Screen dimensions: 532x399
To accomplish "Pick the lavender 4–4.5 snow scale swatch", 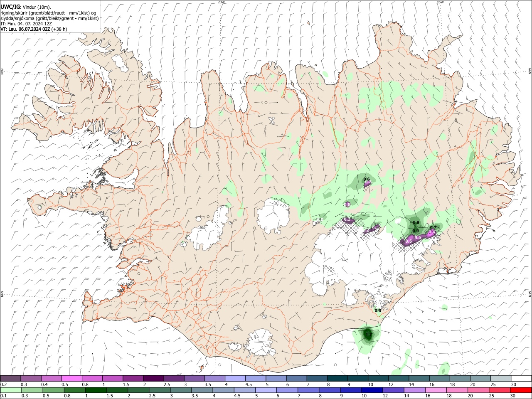I will (x=235, y=378).
